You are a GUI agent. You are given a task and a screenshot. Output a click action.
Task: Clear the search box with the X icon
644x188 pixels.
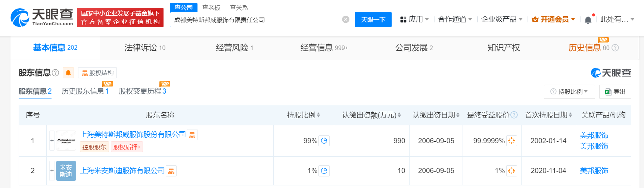[346, 19]
